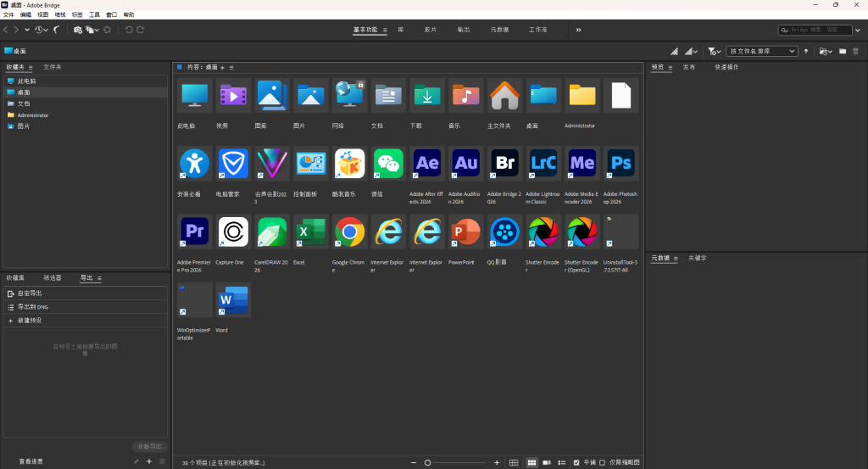Switch to the 库 workspace
Screen dimensions: 868x469
click(401, 30)
